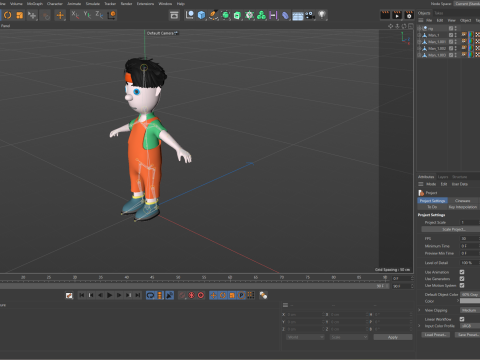480x360 pixels.
Task: Open the World coordinate mode dropdown
Action: click(305, 337)
